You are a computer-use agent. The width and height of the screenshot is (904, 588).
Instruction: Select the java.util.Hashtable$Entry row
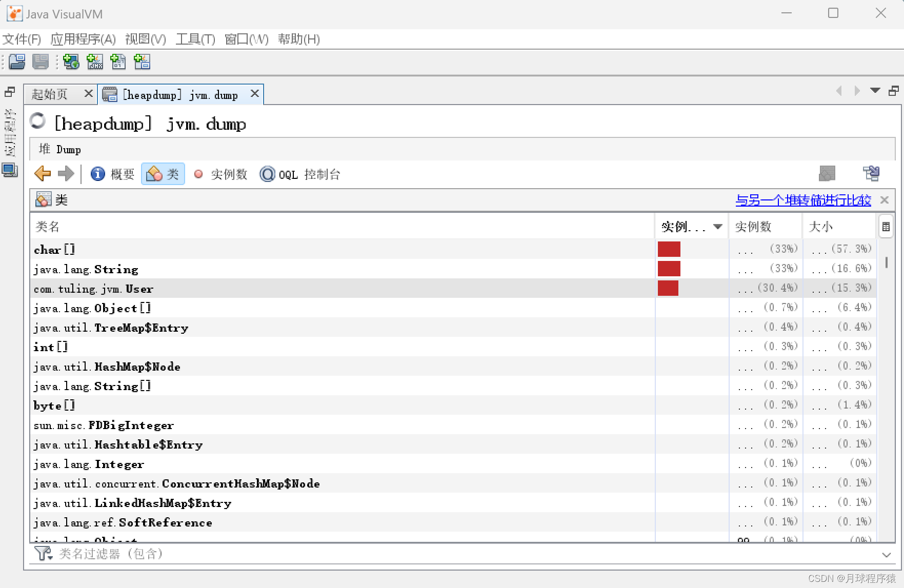pyautogui.click(x=453, y=444)
